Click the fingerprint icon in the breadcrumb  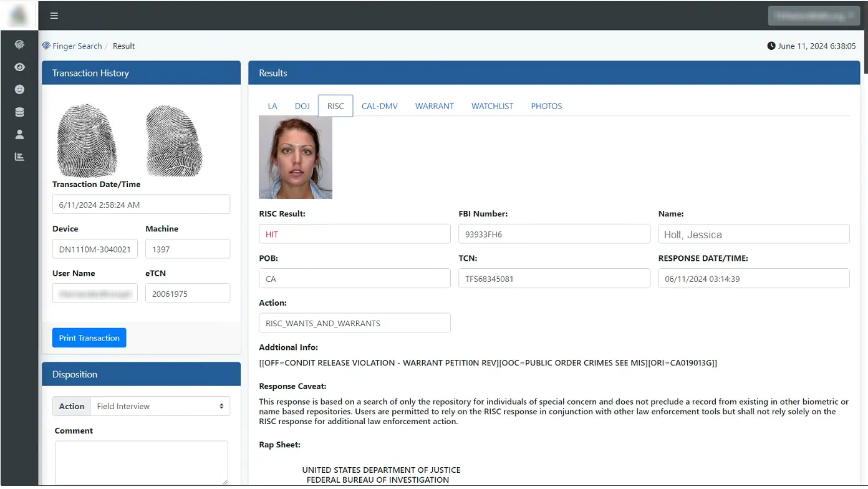(x=46, y=46)
